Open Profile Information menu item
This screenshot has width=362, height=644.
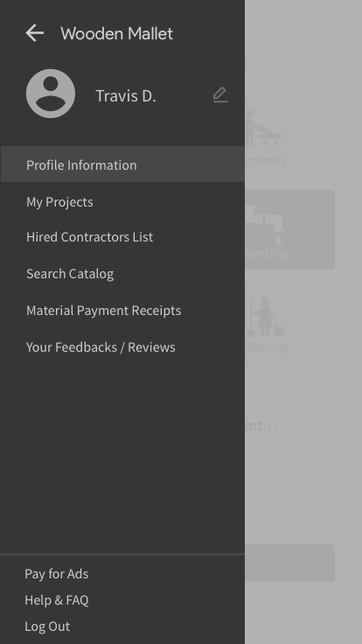pyautogui.click(x=122, y=164)
